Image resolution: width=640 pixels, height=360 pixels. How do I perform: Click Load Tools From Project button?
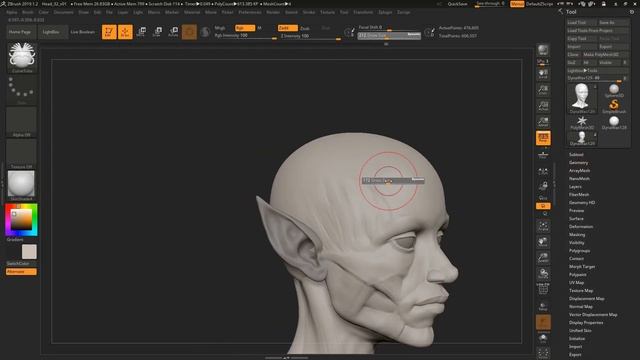tap(598, 31)
